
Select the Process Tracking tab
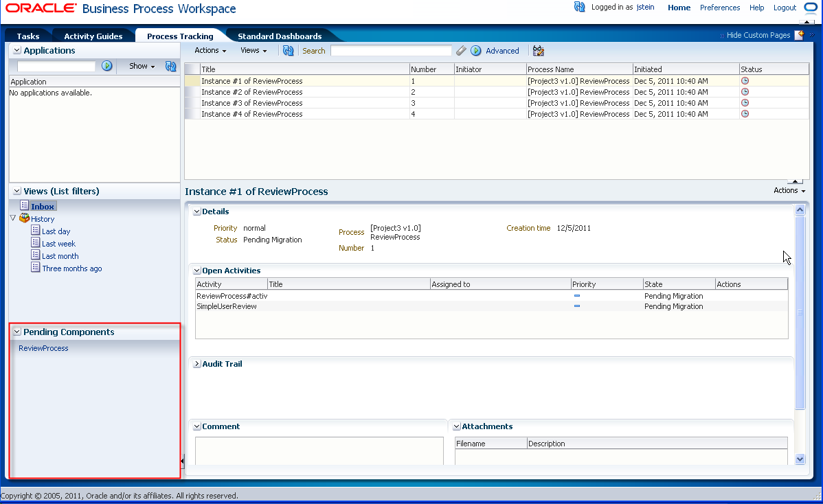coord(180,36)
